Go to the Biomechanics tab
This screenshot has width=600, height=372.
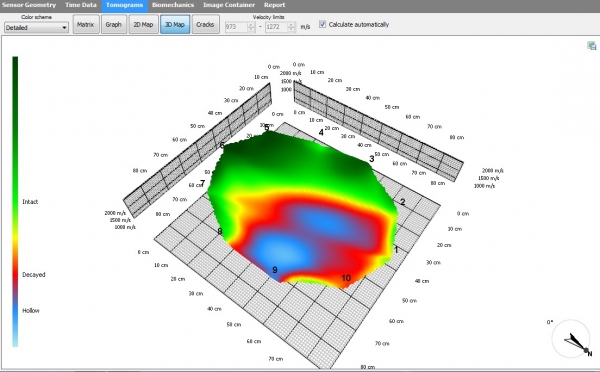[173, 5]
